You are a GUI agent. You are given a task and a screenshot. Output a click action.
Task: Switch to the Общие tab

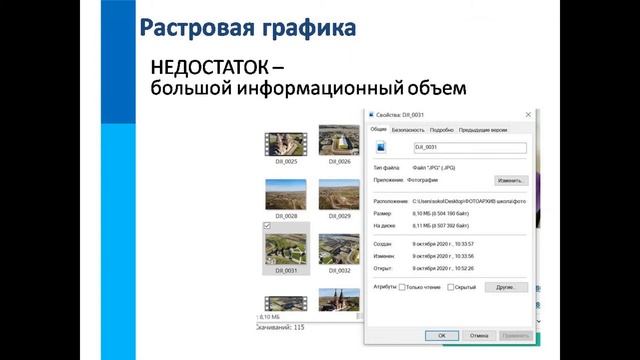378,129
